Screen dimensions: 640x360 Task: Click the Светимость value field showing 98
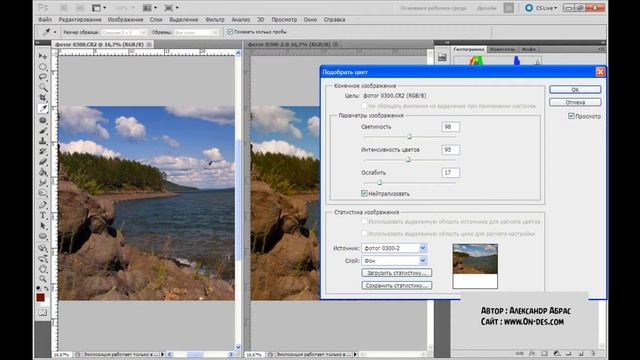coord(450,127)
